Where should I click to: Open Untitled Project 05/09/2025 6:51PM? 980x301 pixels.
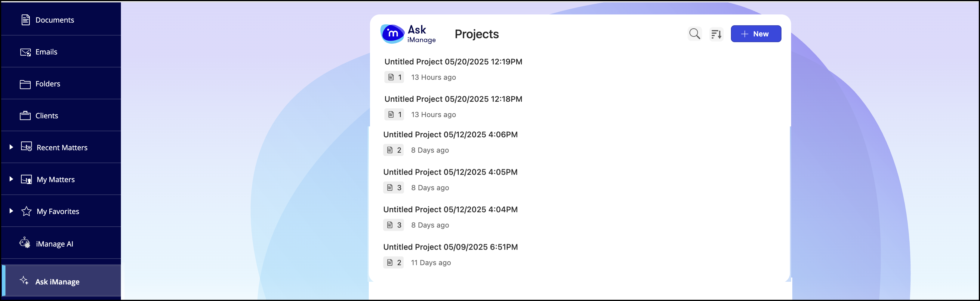click(450, 247)
